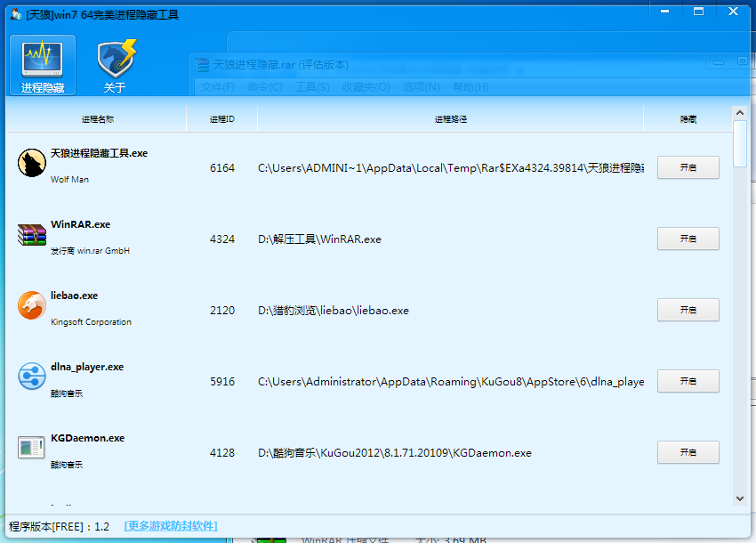Click publisher label Kingsoft Corporation
The width and height of the screenshot is (756, 543).
tap(91, 322)
